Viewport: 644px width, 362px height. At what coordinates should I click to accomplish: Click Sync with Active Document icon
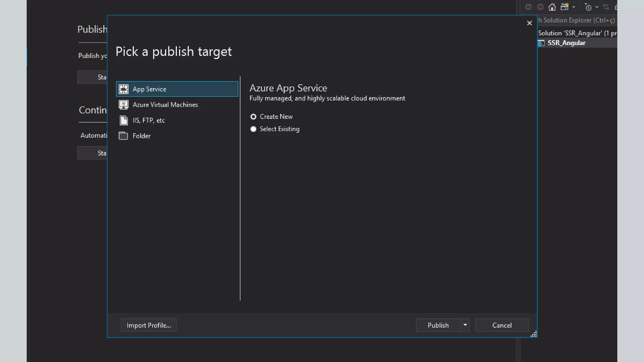[x=606, y=7]
